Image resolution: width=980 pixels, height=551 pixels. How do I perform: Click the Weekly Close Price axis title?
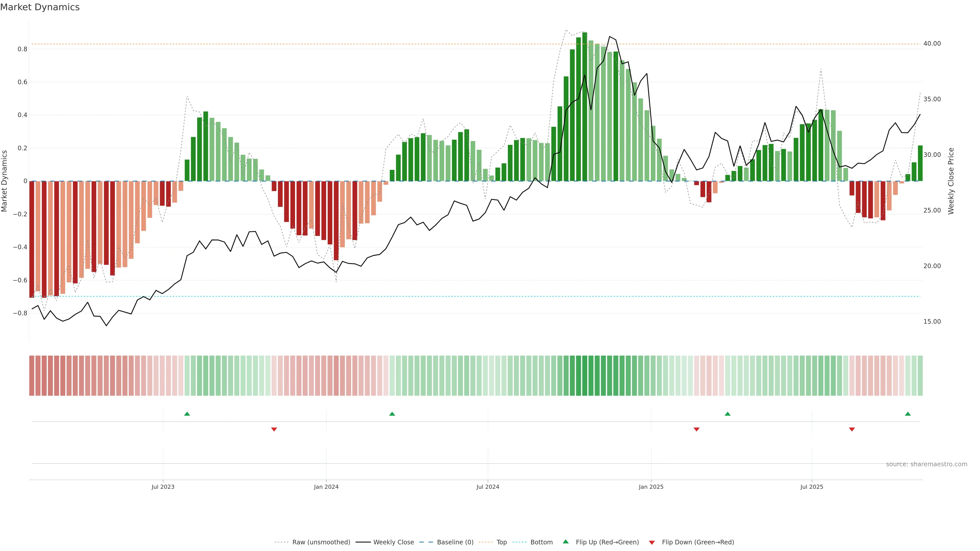951,181
